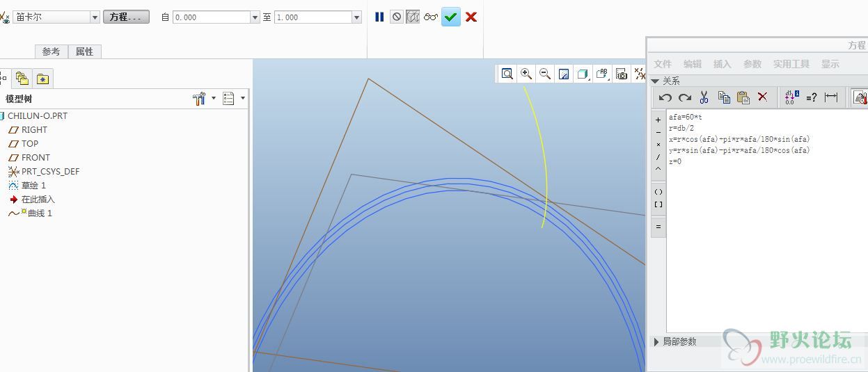Image resolution: width=868 pixels, height=372 pixels.
Task: Click the repaint screen icon
Action: pos(564,74)
